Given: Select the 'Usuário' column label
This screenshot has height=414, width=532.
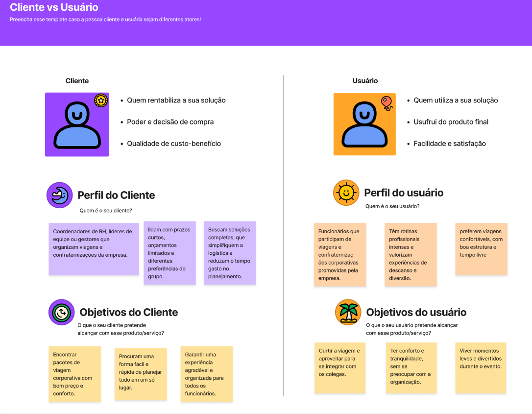Looking at the screenshot, I should pos(365,81).
